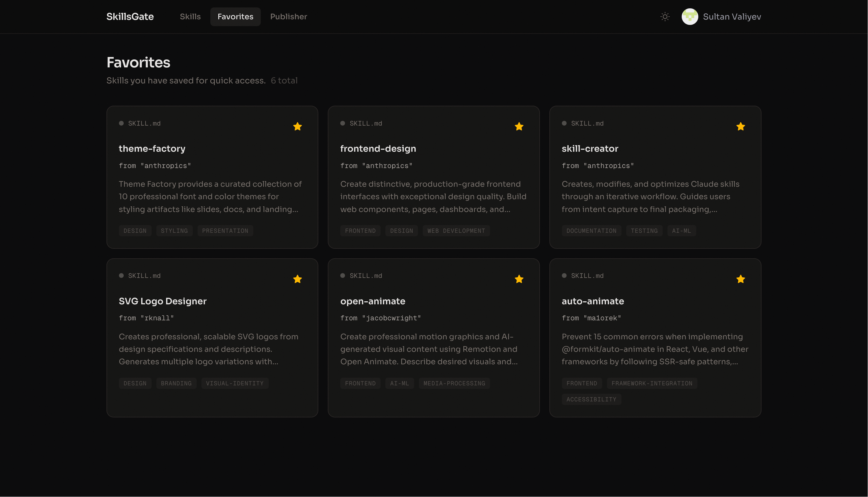Switch to the Skills tab
Screen dimensions: 868x497
click(x=190, y=17)
